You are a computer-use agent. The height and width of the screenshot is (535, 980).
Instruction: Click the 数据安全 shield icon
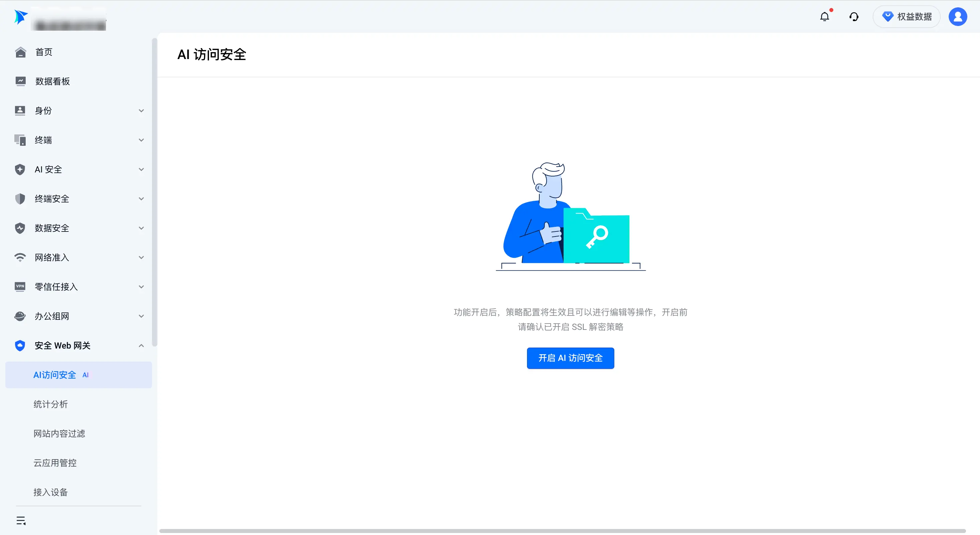pos(20,228)
